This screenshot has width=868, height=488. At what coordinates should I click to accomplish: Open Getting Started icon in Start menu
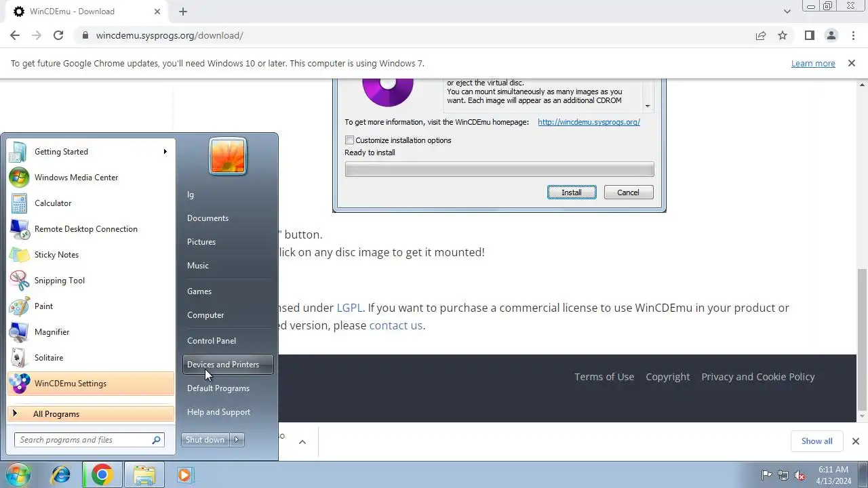pyautogui.click(x=19, y=152)
